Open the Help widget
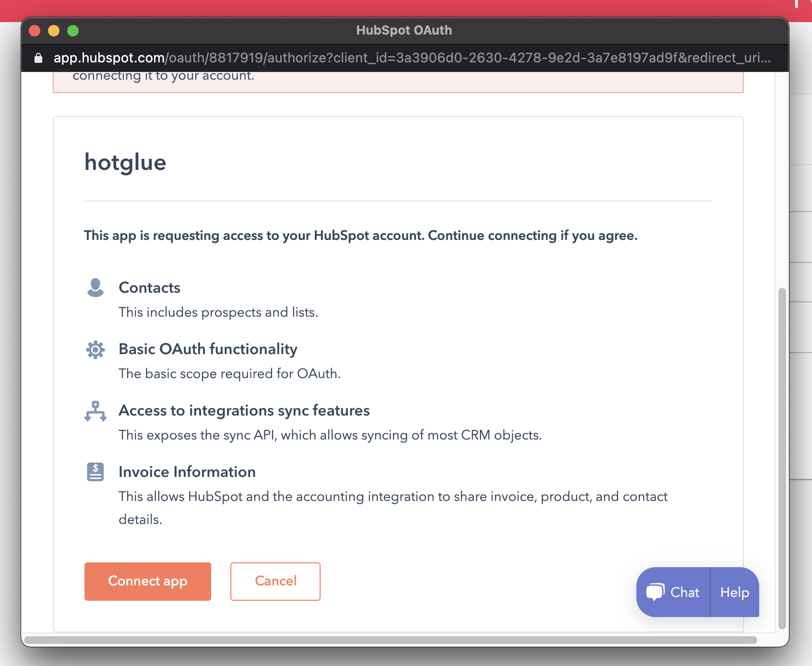812x666 pixels. click(x=735, y=592)
